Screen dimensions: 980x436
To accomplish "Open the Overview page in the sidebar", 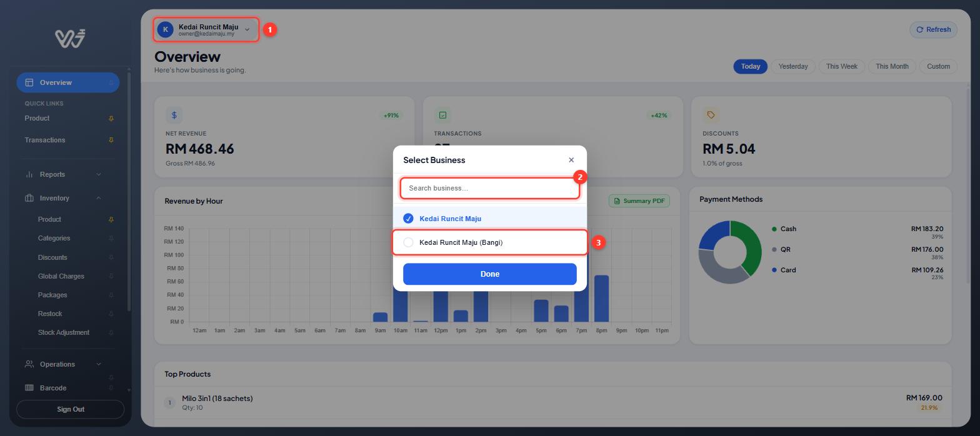I will point(67,82).
